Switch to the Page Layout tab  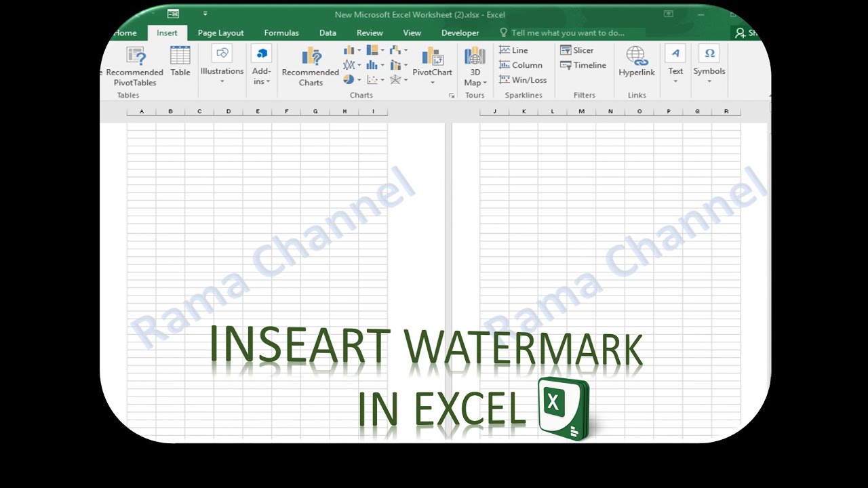click(x=221, y=33)
